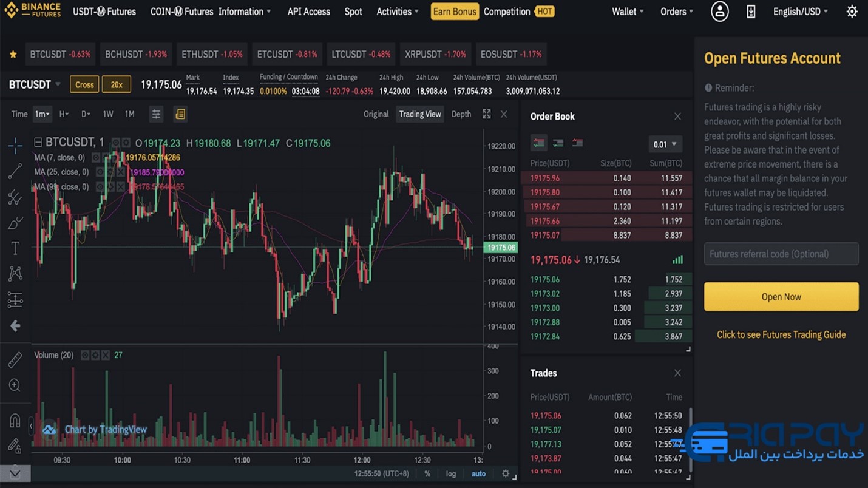The height and width of the screenshot is (488, 868).
Task: Go to USDT-M Futures
Action: click(x=104, y=12)
